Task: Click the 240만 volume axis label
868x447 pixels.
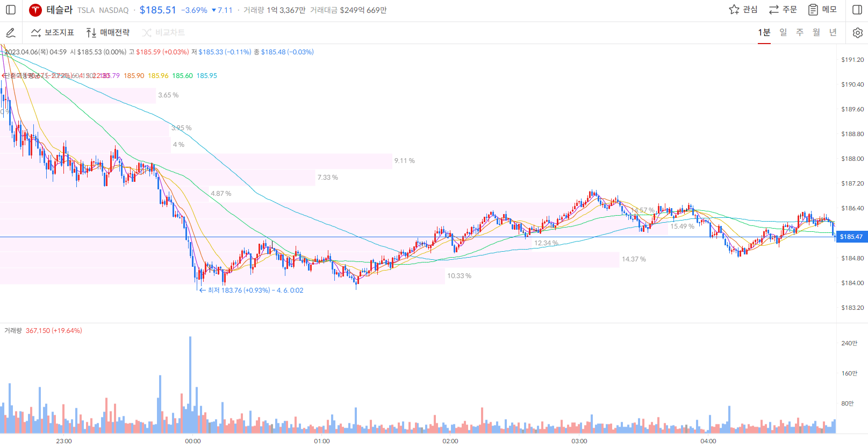Action: 849,343
